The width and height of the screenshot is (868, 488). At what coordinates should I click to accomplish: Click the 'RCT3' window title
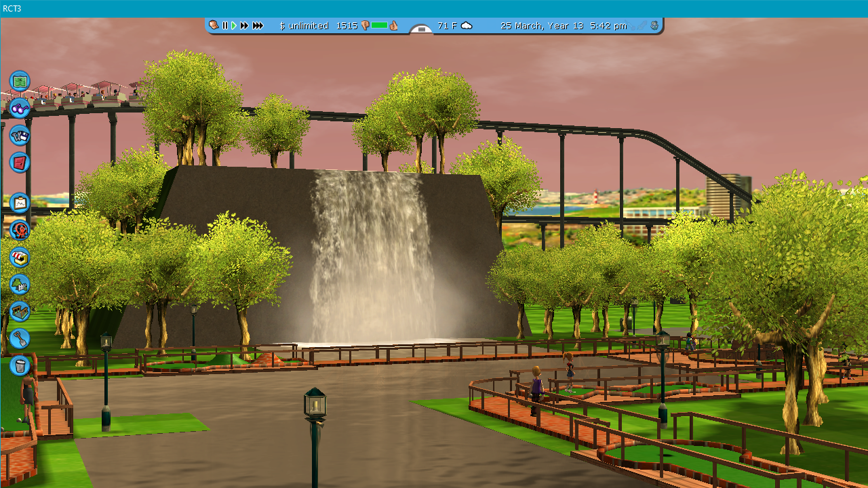tap(12, 9)
